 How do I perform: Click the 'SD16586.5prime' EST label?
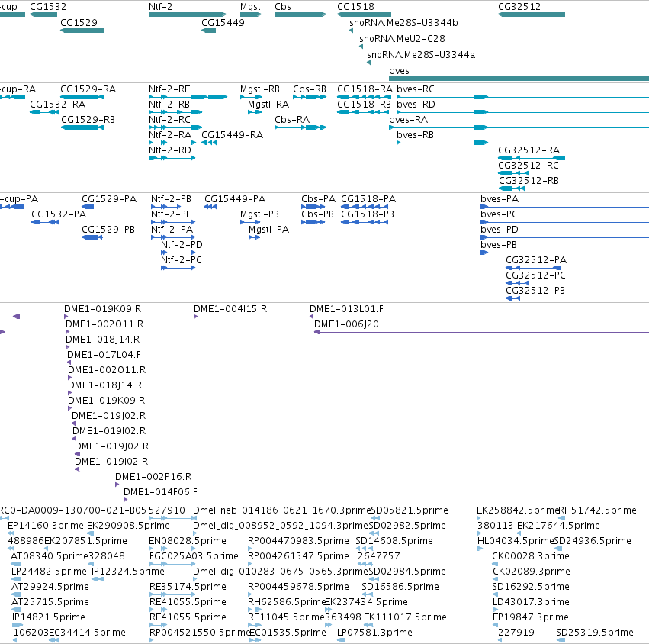click(x=400, y=587)
